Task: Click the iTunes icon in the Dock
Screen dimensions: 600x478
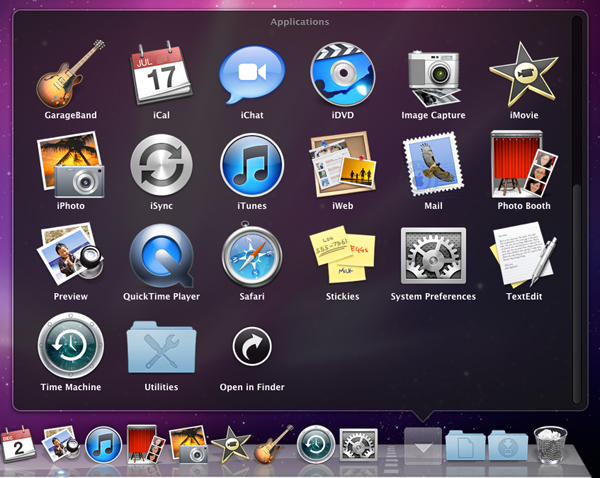Action: [103, 445]
